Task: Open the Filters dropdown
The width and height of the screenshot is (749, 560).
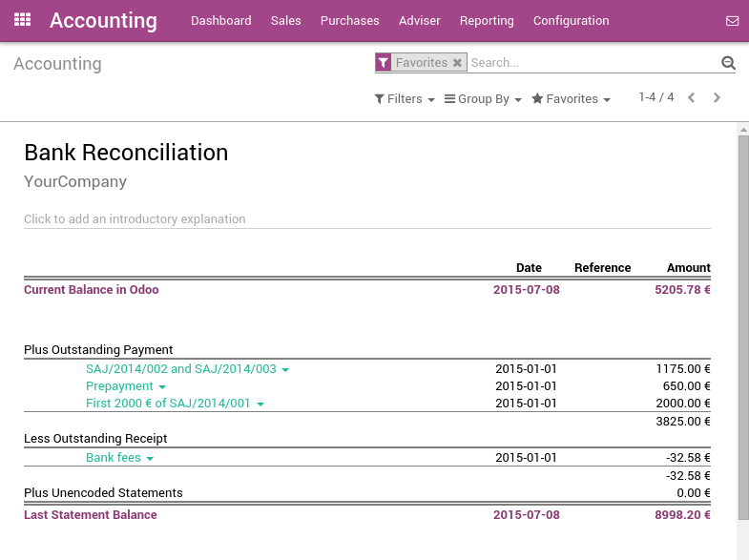Action: 405,99
